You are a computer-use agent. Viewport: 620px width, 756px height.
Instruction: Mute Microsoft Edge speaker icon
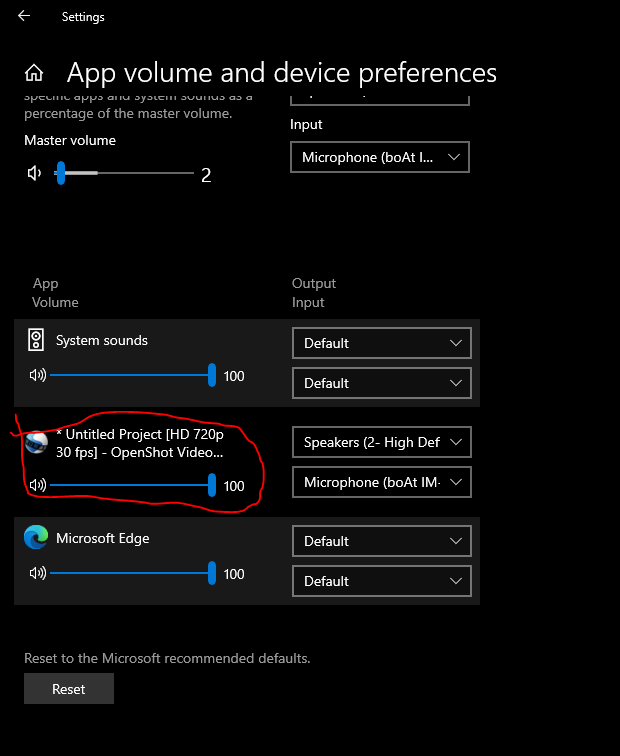coord(38,573)
